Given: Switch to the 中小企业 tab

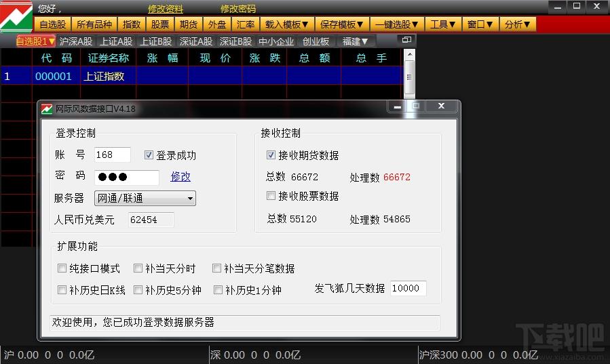Looking at the screenshot, I should 275,41.
